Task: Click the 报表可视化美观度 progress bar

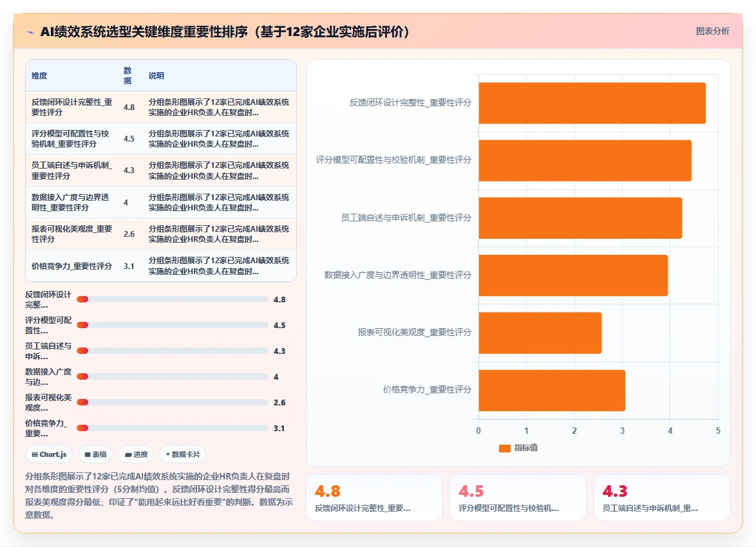Action: point(173,402)
